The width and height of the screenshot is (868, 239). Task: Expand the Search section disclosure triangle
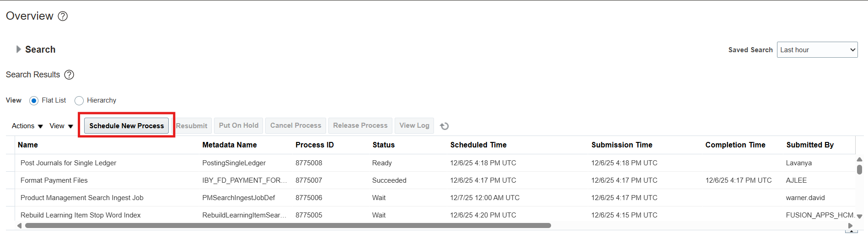pyautogui.click(x=18, y=49)
